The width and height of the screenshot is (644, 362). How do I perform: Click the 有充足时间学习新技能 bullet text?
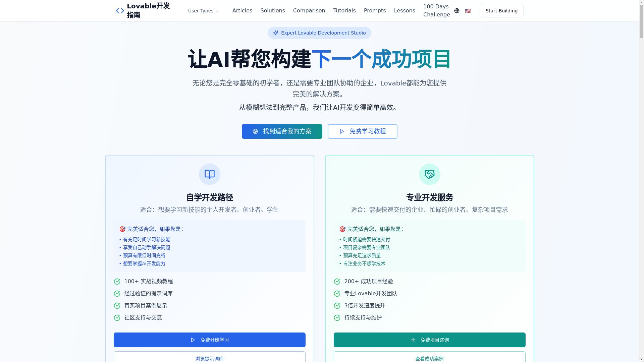coord(147,240)
